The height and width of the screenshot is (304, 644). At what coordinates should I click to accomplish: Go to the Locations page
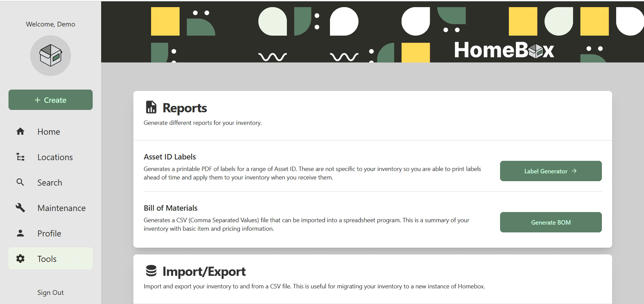click(x=55, y=157)
